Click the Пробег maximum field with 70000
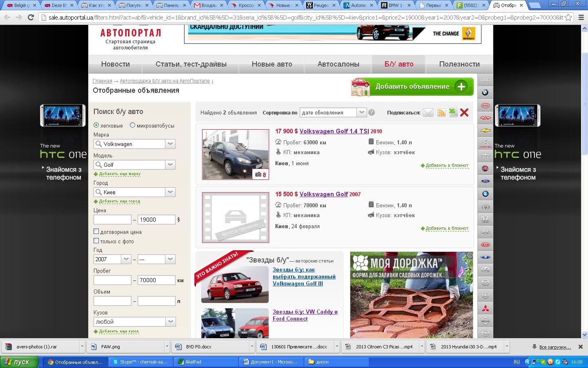This screenshot has height=368, width=588. [156, 280]
